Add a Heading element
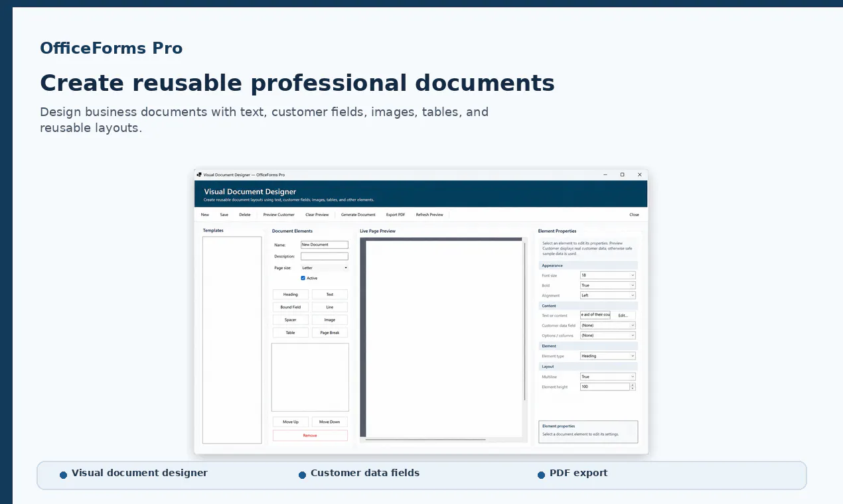 tap(291, 294)
